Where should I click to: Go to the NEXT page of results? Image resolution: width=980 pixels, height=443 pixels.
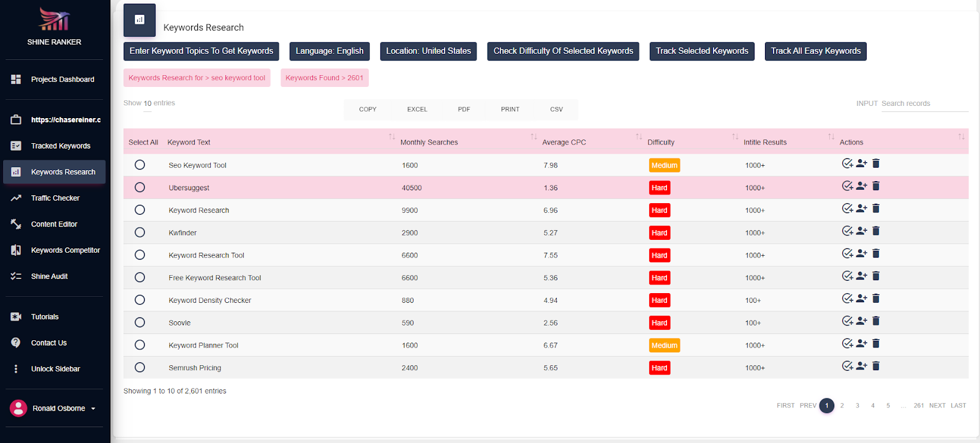point(937,406)
